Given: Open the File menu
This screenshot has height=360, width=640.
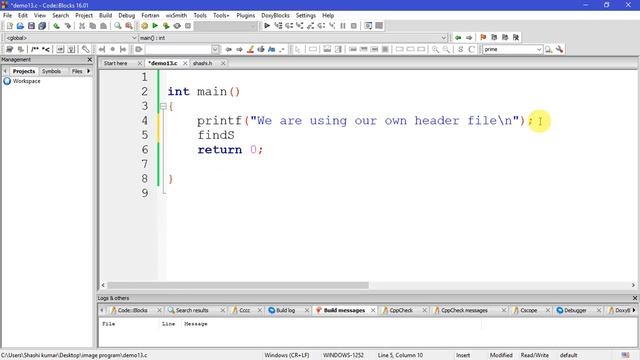Looking at the screenshot, I should [x=7, y=16].
